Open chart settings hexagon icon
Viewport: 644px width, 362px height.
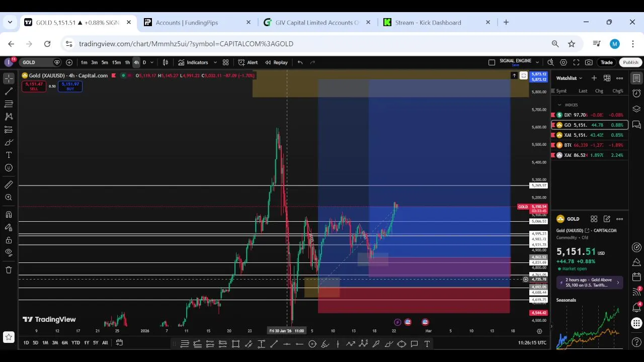tap(563, 62)
